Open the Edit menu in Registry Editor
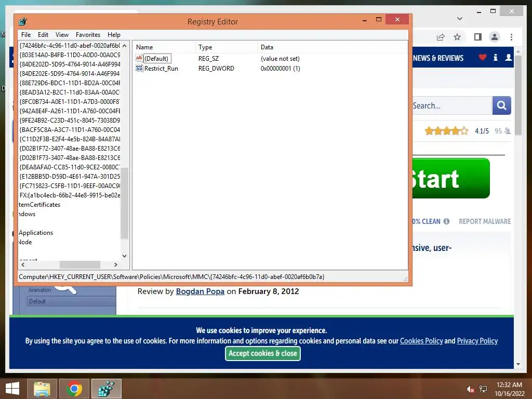The width and height of the screenshot is (532, 399). pyautogui.click(x=43, y=35)
